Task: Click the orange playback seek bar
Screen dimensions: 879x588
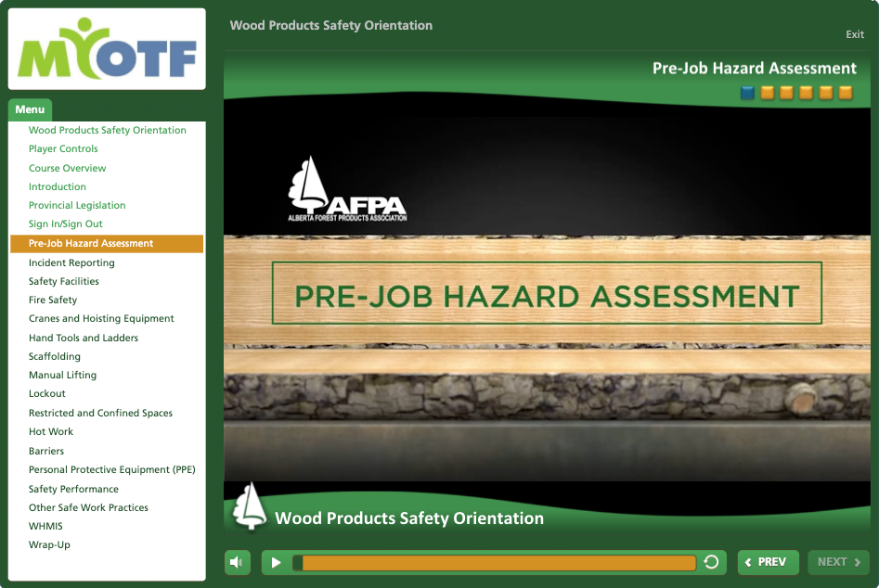Action: (494, 562)
